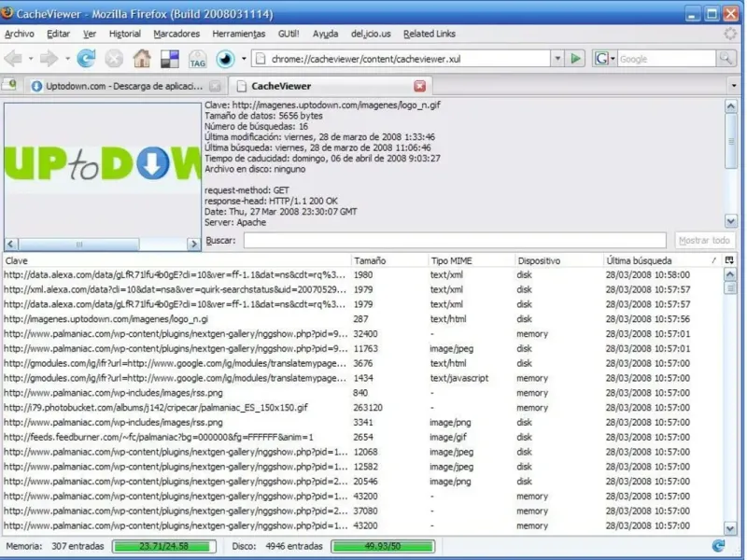Select the i79.photobucket.com palmaniac gif row

362,408
